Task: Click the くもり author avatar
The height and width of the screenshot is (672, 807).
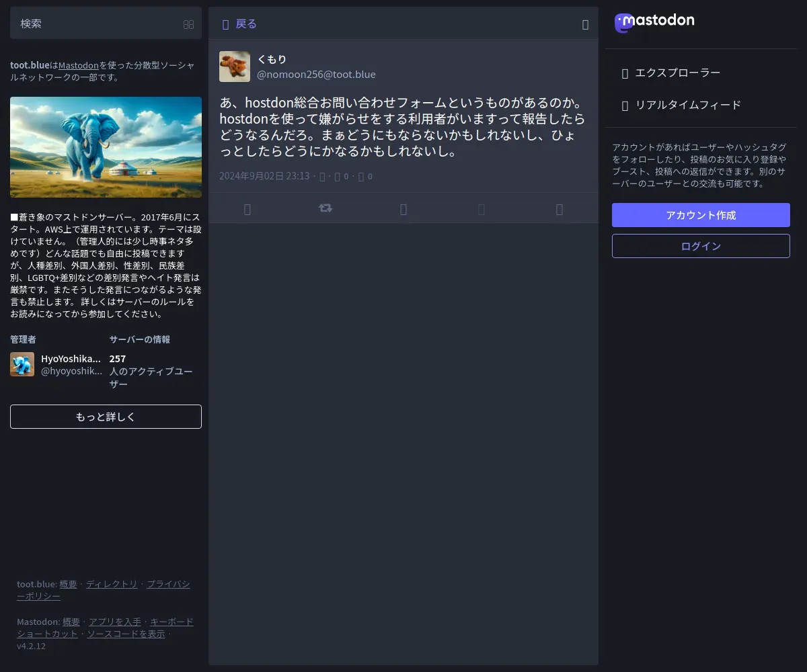Action: 235,67
